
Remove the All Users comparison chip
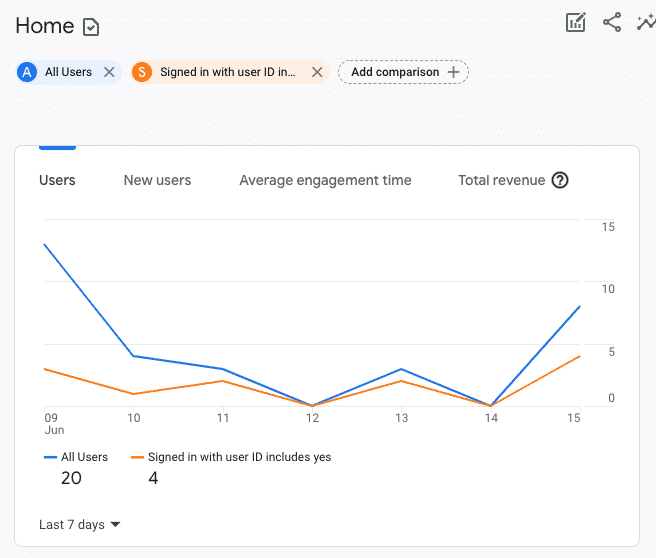pos(110,72)
